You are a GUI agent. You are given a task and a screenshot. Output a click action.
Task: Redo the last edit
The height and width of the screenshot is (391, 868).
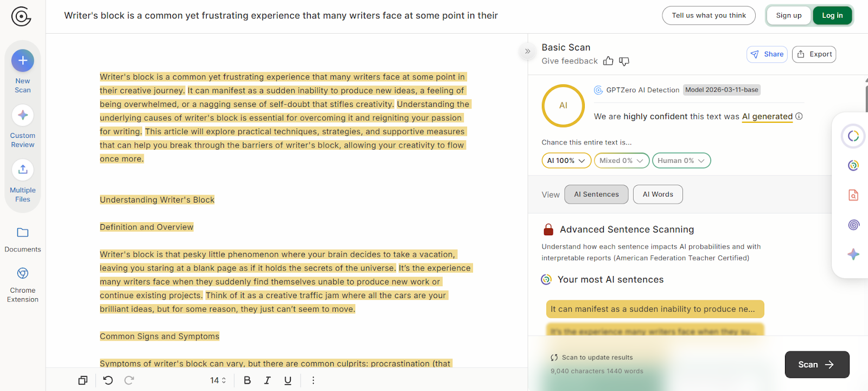(x=129, y=380)
